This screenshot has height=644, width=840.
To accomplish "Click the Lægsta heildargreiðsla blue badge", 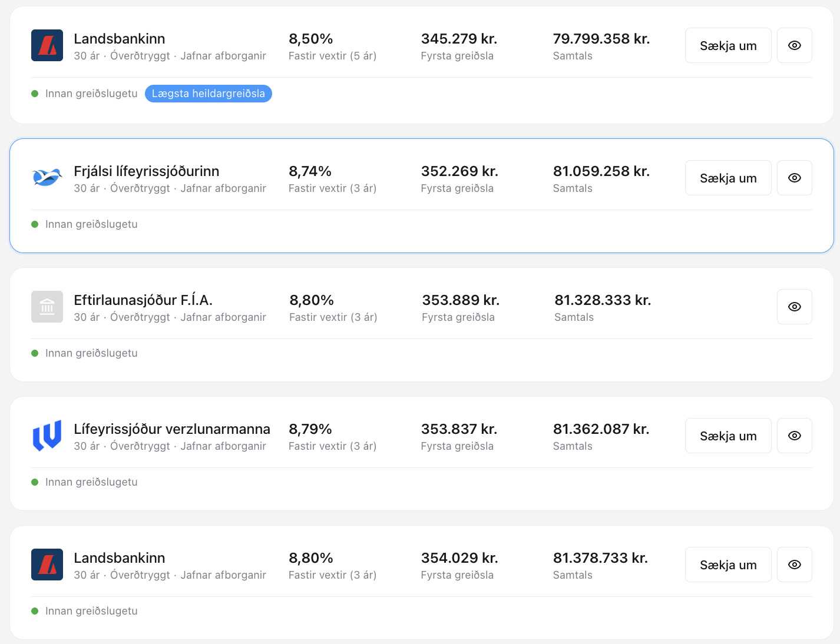I will (x=209, y=94).
